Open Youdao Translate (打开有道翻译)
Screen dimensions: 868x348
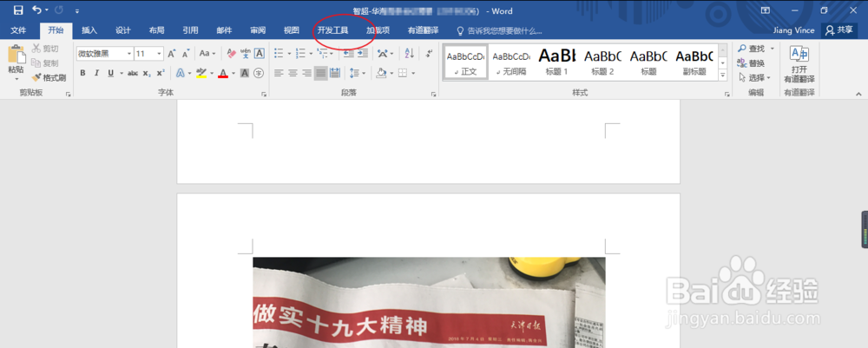[799, 63]
